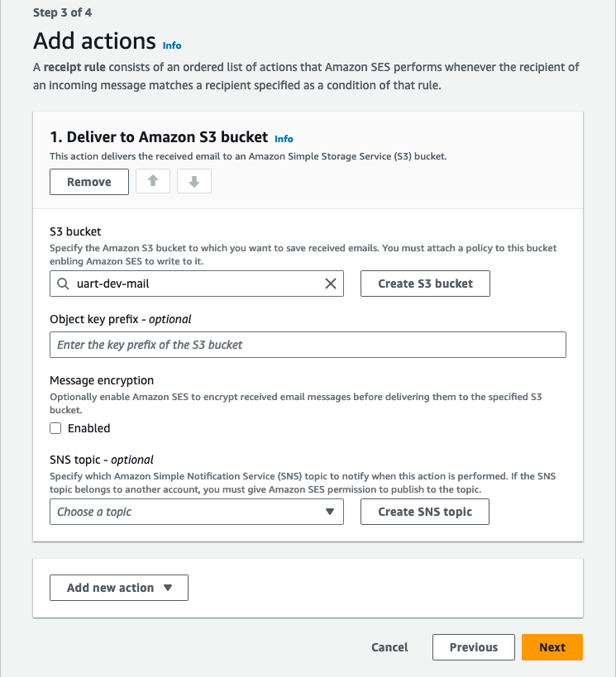The width and height of the screenshot is (616, 677).
Task: Clear the S3 bucket field with X icon
Action: [330, 284]
